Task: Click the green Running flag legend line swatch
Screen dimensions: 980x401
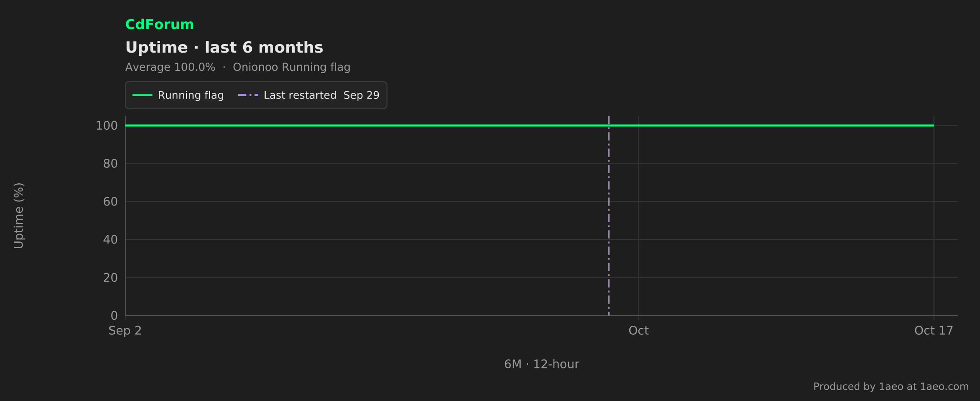Action: click(142, 95)
